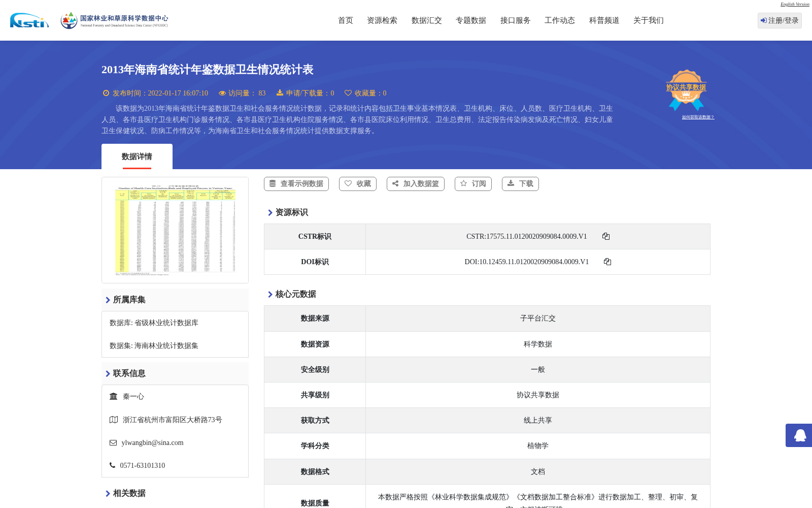Click the 科学数据 value cell

[538, 344]
